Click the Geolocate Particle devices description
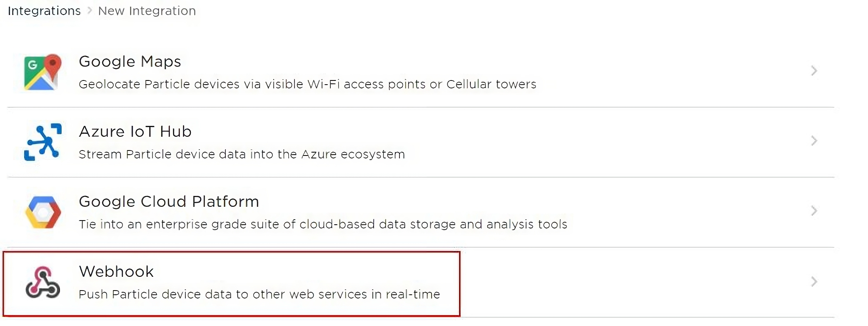The height and width of the screenshot is (326, 868). coord(307,84)
